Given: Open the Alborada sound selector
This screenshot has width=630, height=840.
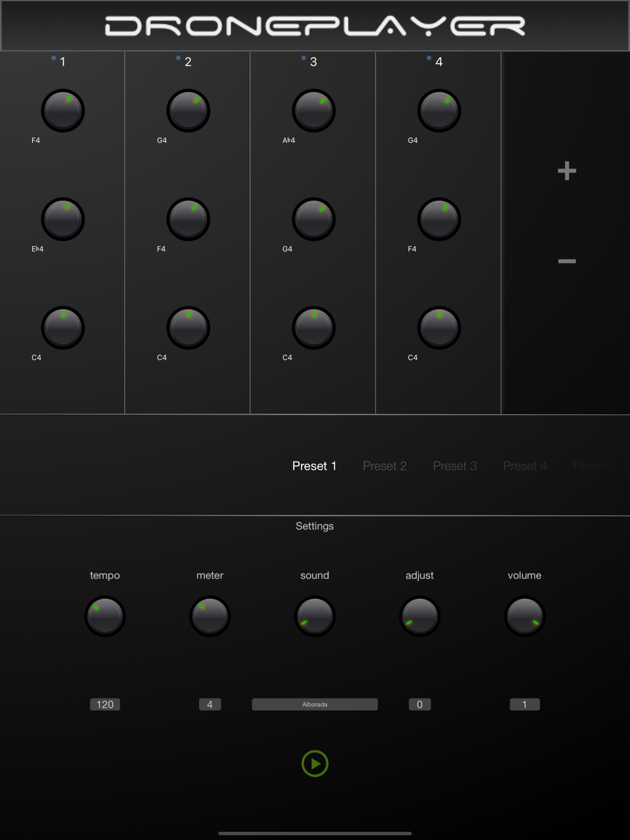Looking at the screenshot, I should coord(315,704).
